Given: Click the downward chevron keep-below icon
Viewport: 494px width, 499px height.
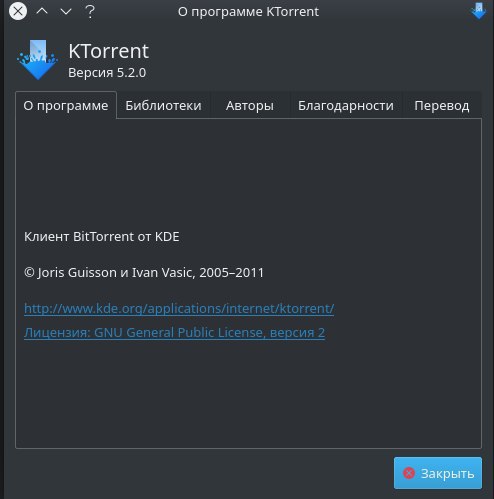Looking at the screenshot, I should pos(66,12).
